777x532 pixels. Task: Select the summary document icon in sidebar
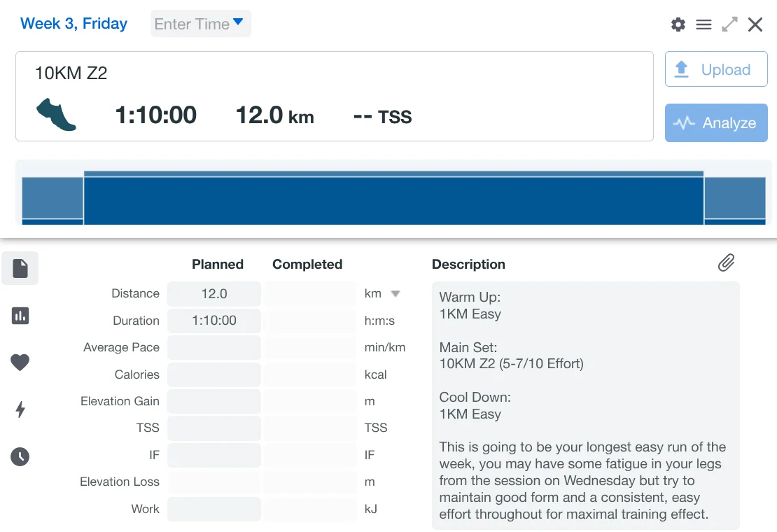[x=20, y=268]
